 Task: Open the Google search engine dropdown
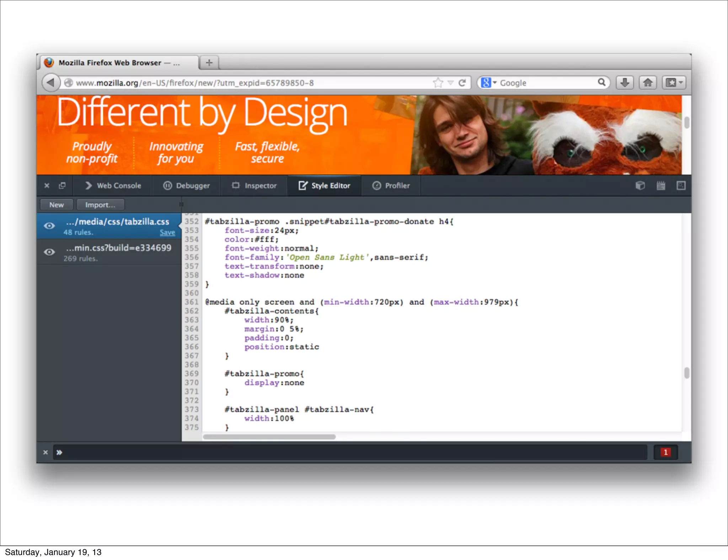[x=489, y=83]
